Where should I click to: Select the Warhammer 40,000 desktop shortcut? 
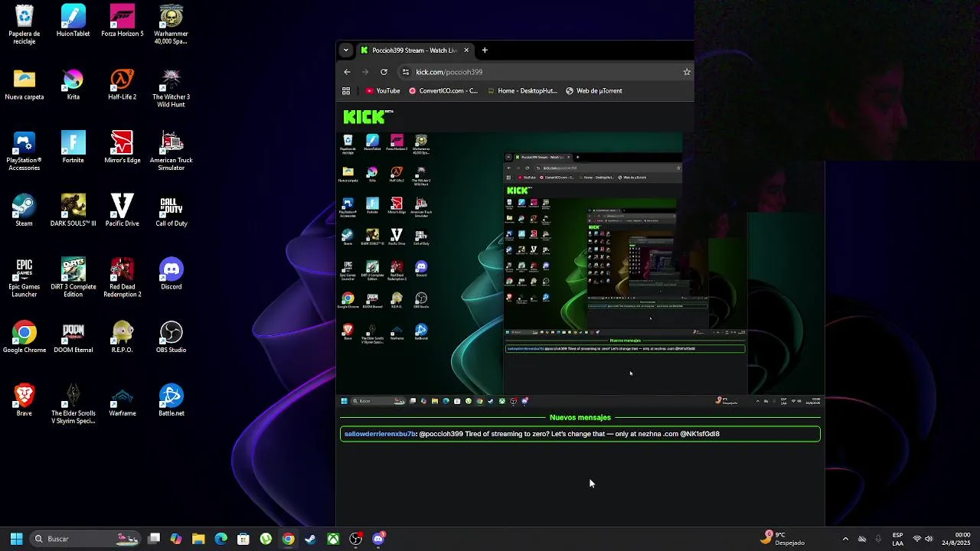(171, 24)
